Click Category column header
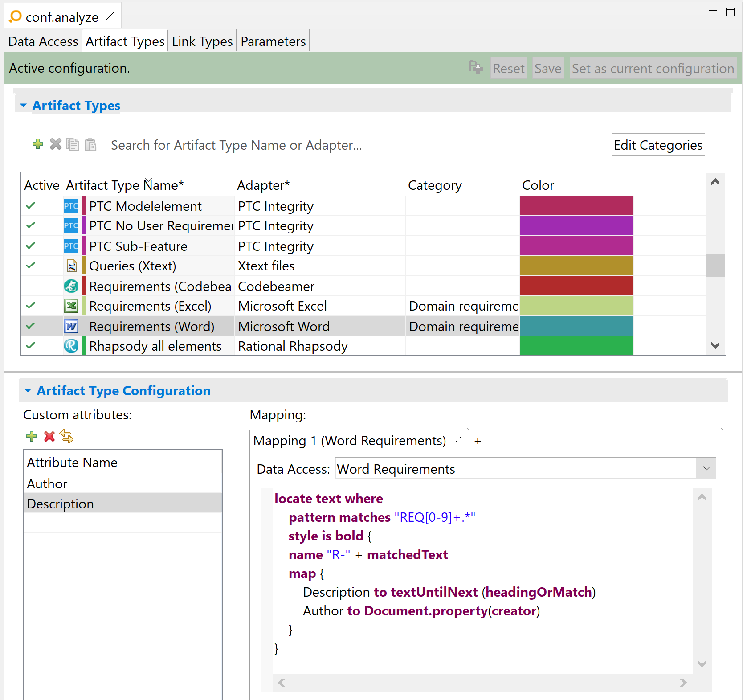The width and height of the screenshot is (743, 700). [462, 185]
